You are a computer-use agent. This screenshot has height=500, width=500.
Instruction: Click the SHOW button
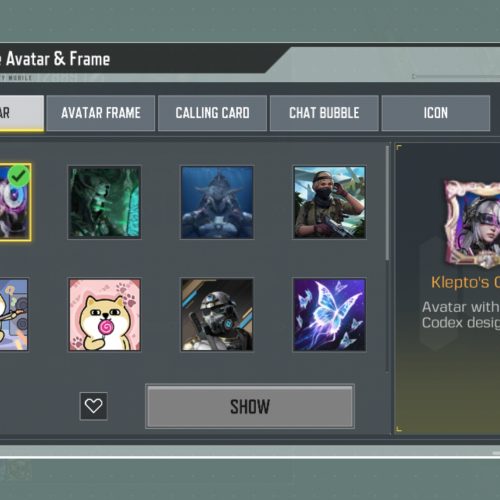click(250, 406)
